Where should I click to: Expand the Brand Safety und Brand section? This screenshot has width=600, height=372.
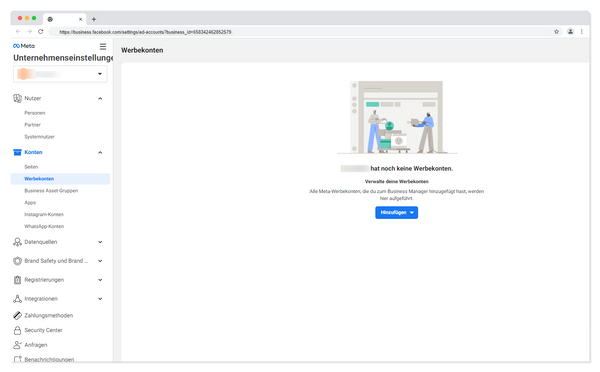100,261
